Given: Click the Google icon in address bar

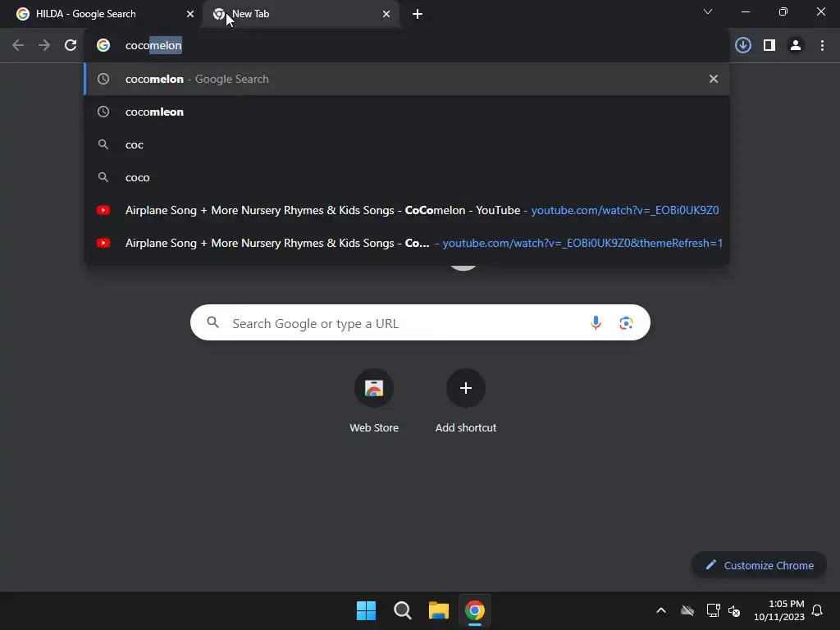Looking at the screenshot, I should tap(103, 46).
